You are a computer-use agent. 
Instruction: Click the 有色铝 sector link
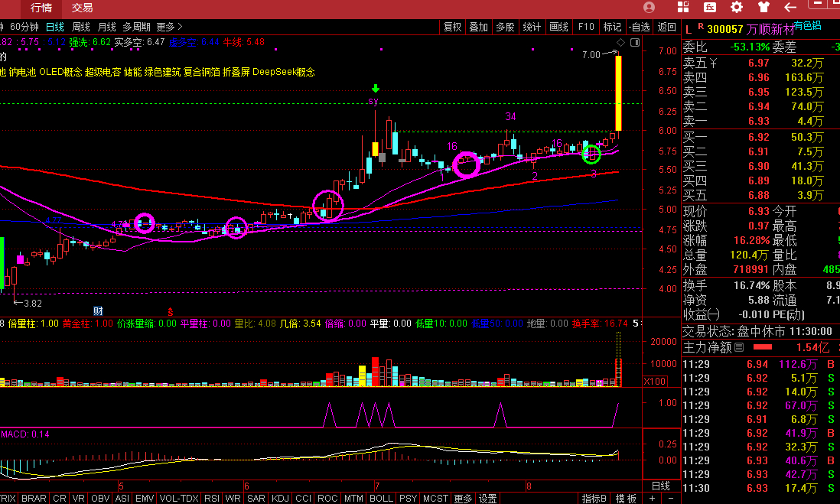pos(808,25)
